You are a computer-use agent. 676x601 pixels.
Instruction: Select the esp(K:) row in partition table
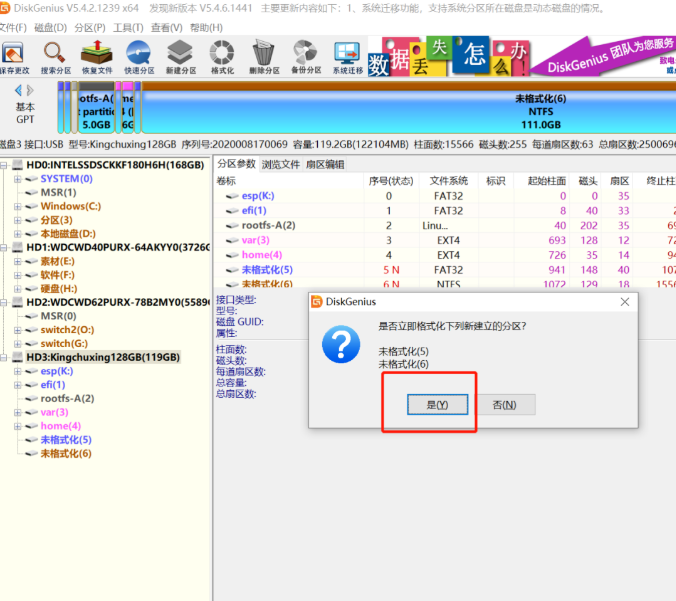pos(444,196)
